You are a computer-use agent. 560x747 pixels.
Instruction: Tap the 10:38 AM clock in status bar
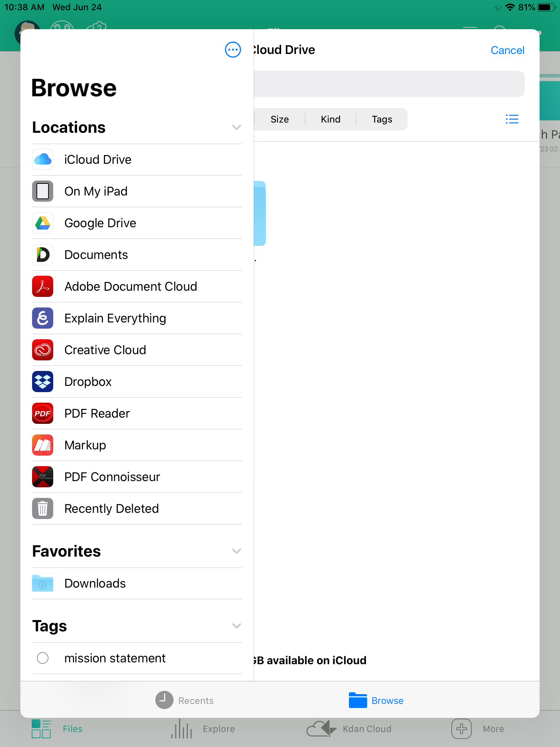(x=24, y=7)
